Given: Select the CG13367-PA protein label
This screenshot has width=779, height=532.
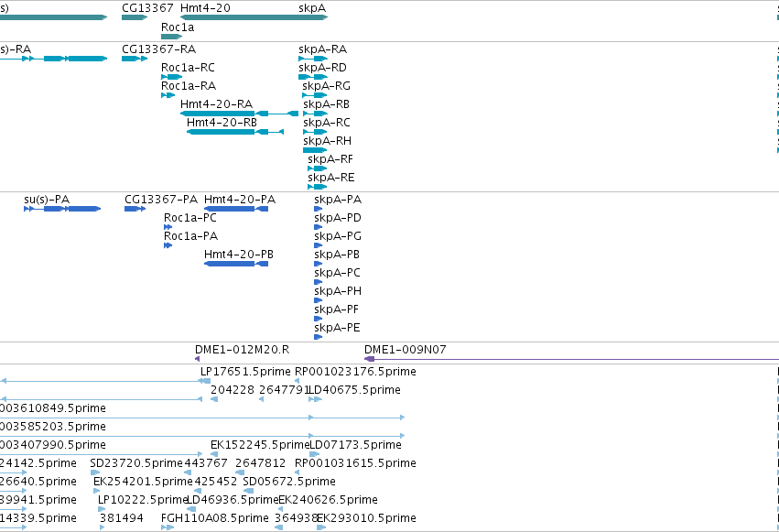Looking at the screenshot, I should tap(161, 200).
